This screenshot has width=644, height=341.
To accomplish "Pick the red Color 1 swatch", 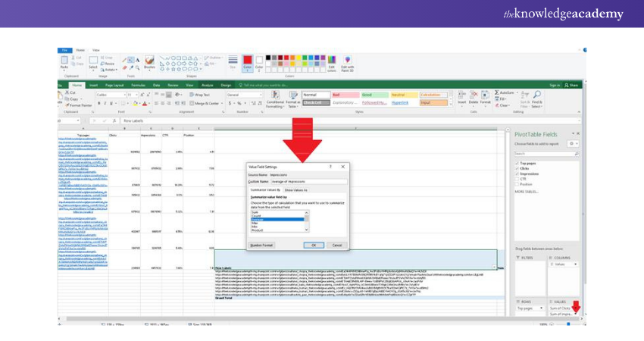I will 248,61.
